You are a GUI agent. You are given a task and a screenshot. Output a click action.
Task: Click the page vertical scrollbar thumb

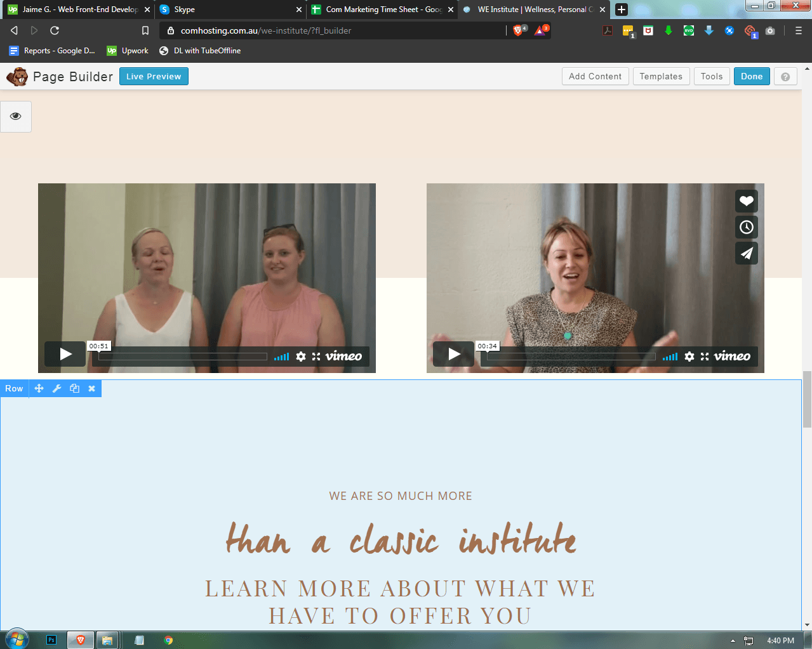[x=807, y=400]
